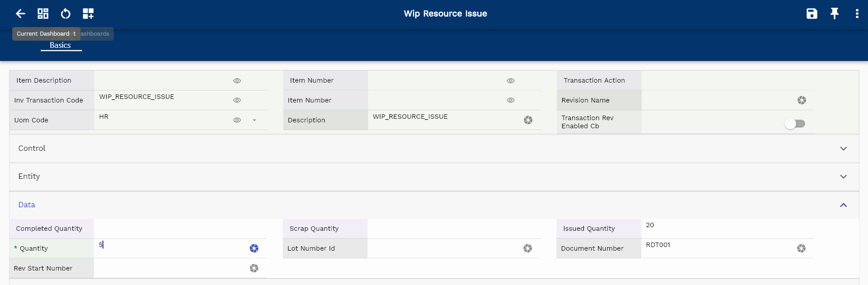Click the back arrow icon
This screenshot has height=285, width=868.
point(20,14)
